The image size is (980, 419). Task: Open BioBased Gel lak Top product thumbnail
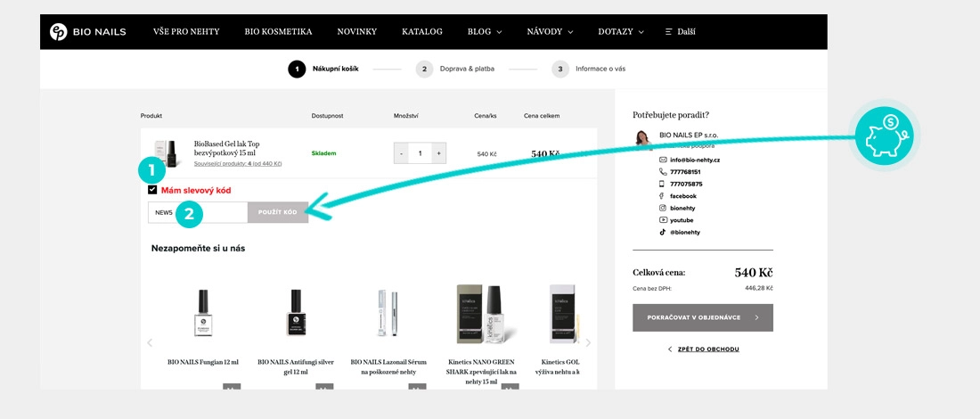point(166,154)
